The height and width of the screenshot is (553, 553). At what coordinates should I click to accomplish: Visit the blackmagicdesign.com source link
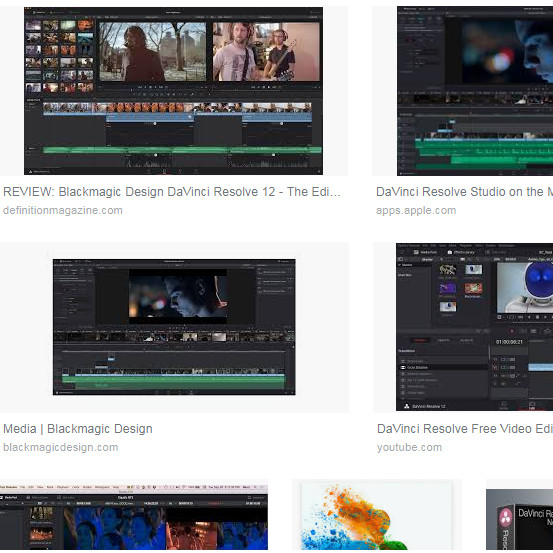click(x=60, y=448)
